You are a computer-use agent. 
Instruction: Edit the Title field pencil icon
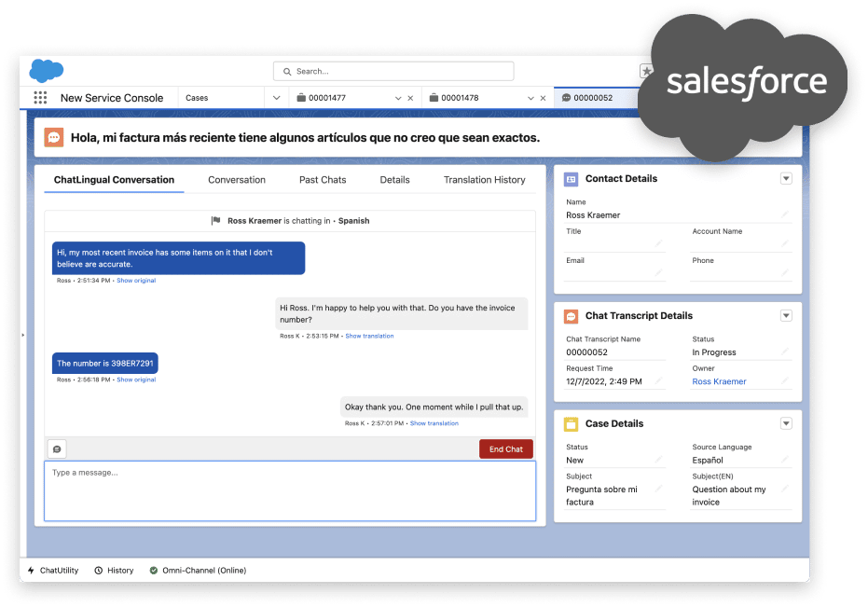tap(659, 243)
